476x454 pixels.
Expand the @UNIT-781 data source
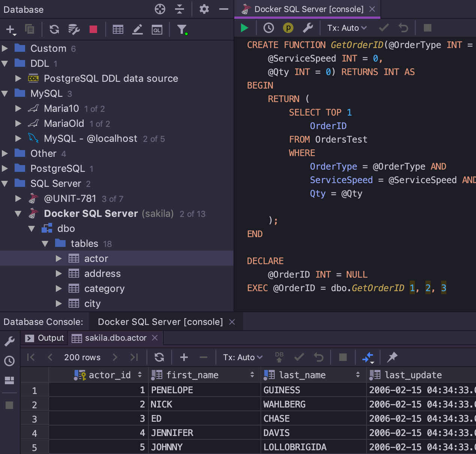coord(18,198)
